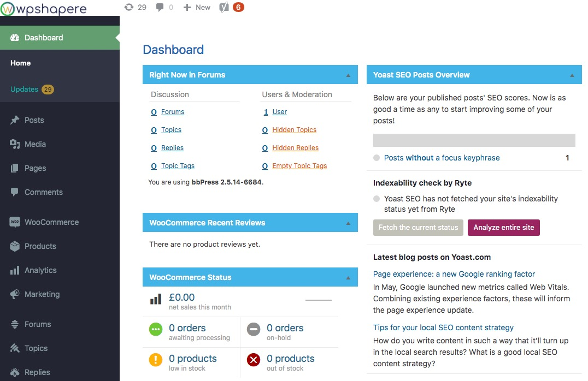The width and height of the screenshot is (588, 381).
Task: Open the updates icon in top bar
Action: point(128,7)
